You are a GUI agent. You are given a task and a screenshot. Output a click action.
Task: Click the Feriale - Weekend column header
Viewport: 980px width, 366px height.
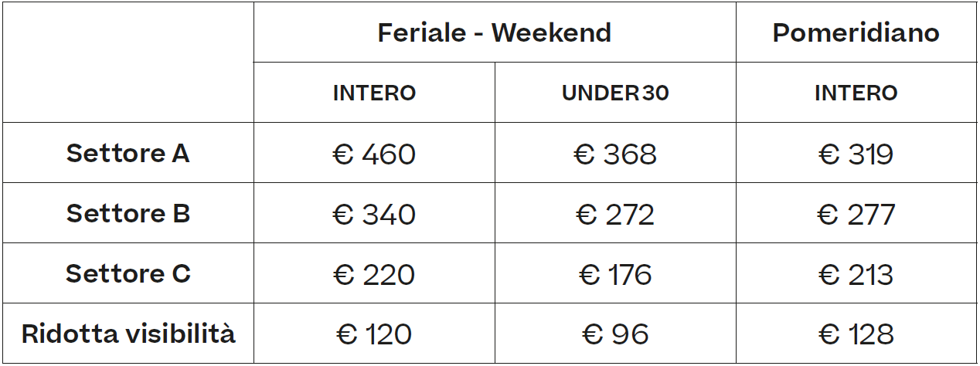(x=495, y=32)
